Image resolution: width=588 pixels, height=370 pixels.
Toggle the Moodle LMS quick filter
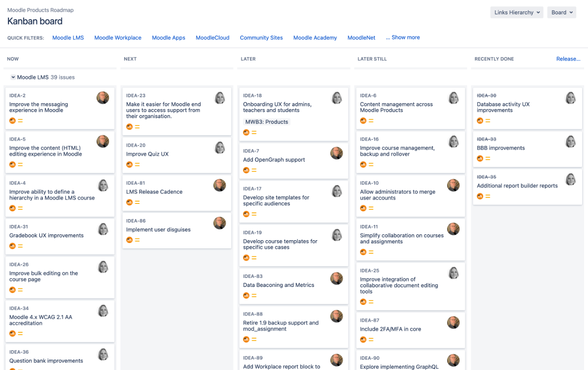[68, 38]
